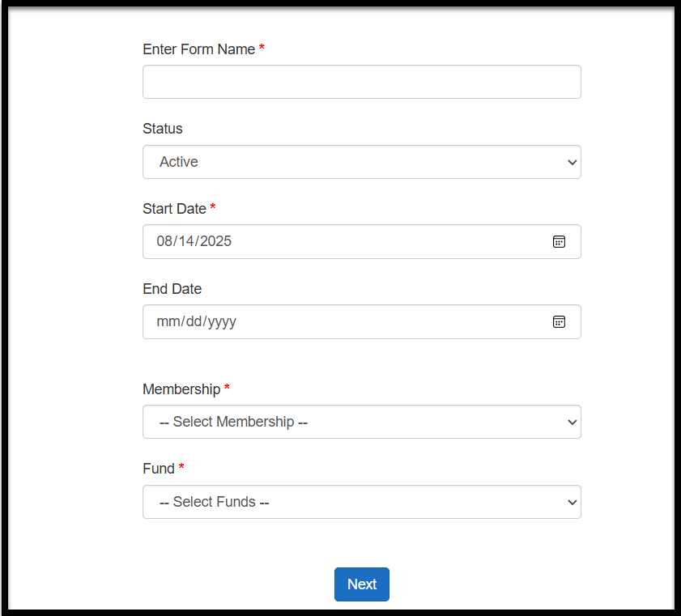Image resolution: width=681 pixels, height=616 pixels.
Task: Expand the Select Membership dropdown
Action: [362, 422]
